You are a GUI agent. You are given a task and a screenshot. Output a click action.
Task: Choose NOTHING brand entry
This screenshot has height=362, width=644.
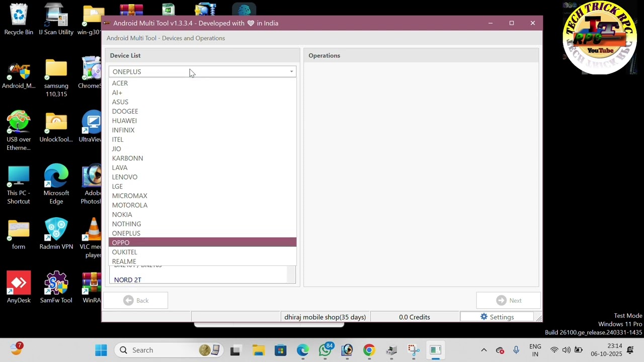(202, 224)
